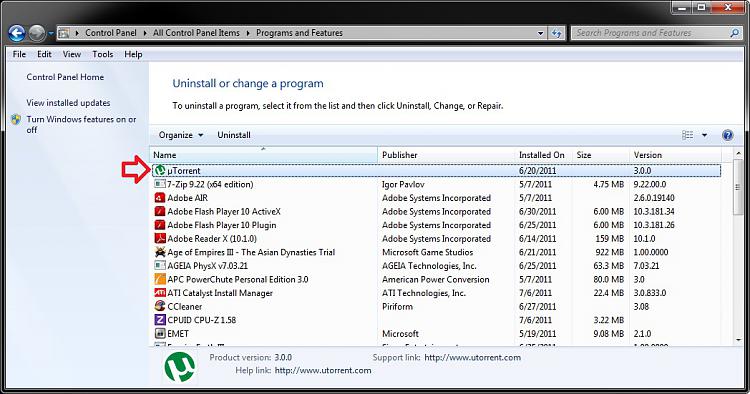
Task: Click the Support link http://www.utorrent.com
Action: click(473, 357)
